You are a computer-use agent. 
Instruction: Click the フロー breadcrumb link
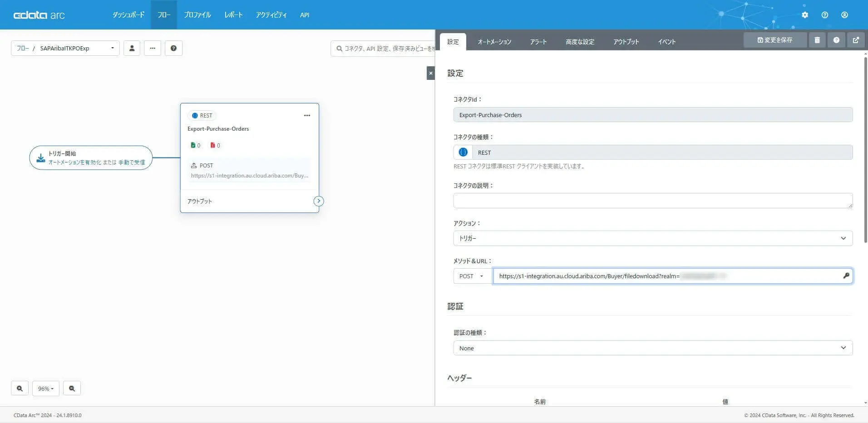[x=23, y=48]
